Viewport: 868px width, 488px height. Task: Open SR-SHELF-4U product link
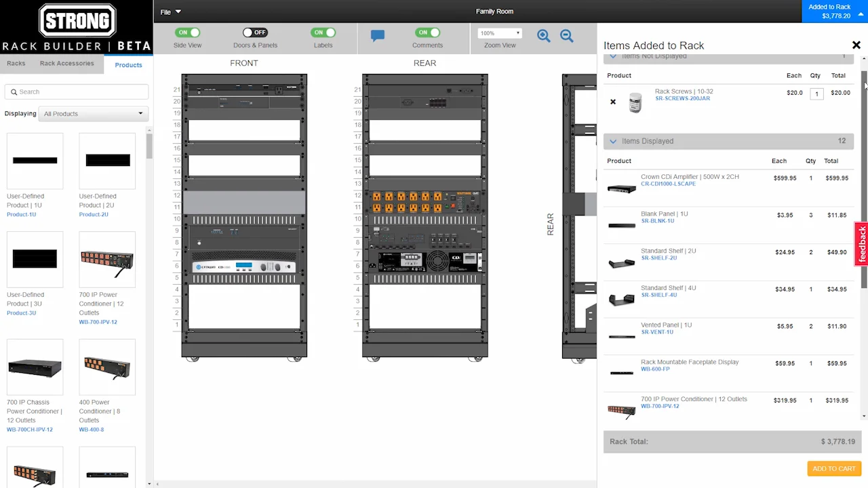tap(658, 296)
